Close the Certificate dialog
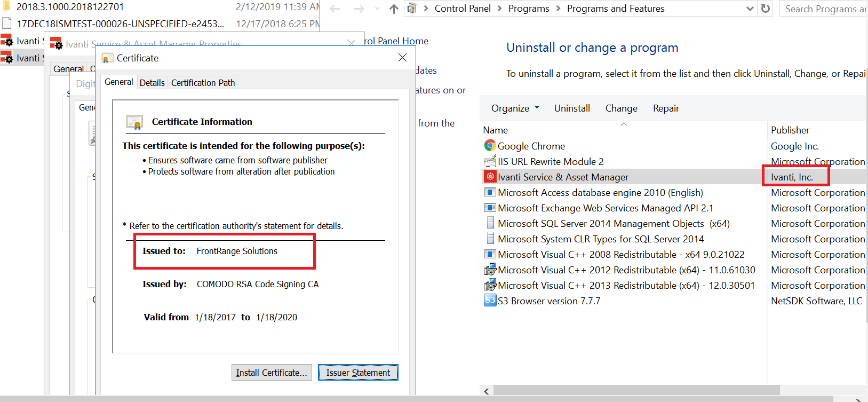The width and height of the screenshot is (868, 402). 402,58
